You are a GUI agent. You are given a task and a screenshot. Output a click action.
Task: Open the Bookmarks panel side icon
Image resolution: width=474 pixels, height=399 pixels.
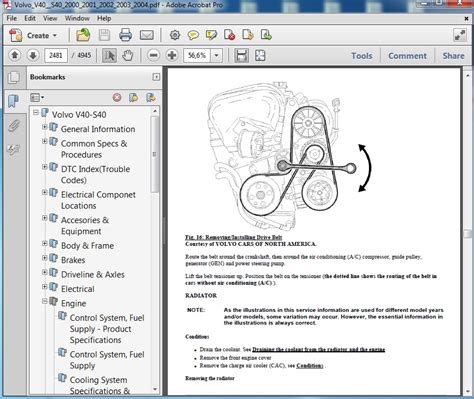[x=13, y=101]
